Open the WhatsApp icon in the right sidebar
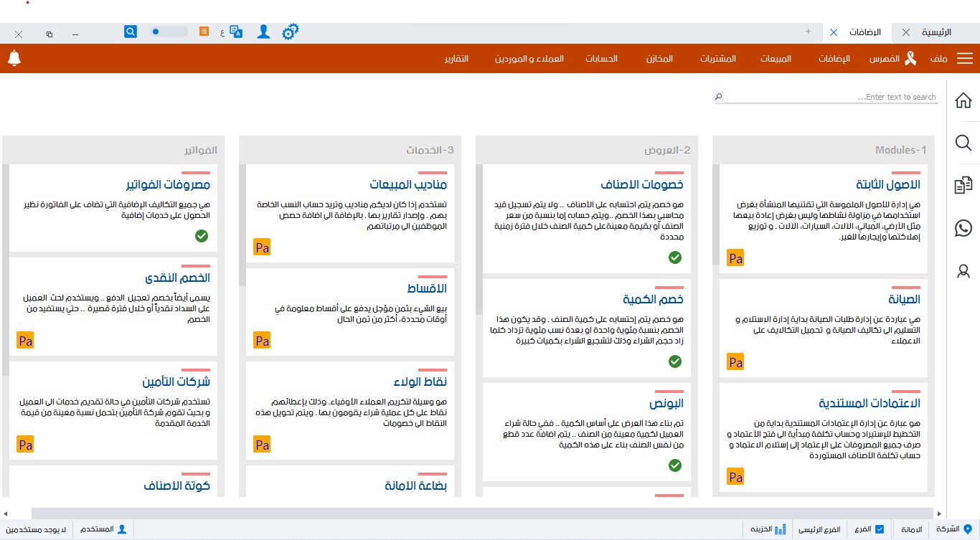This screenshot has height=540, width=980. pos(963,228)
